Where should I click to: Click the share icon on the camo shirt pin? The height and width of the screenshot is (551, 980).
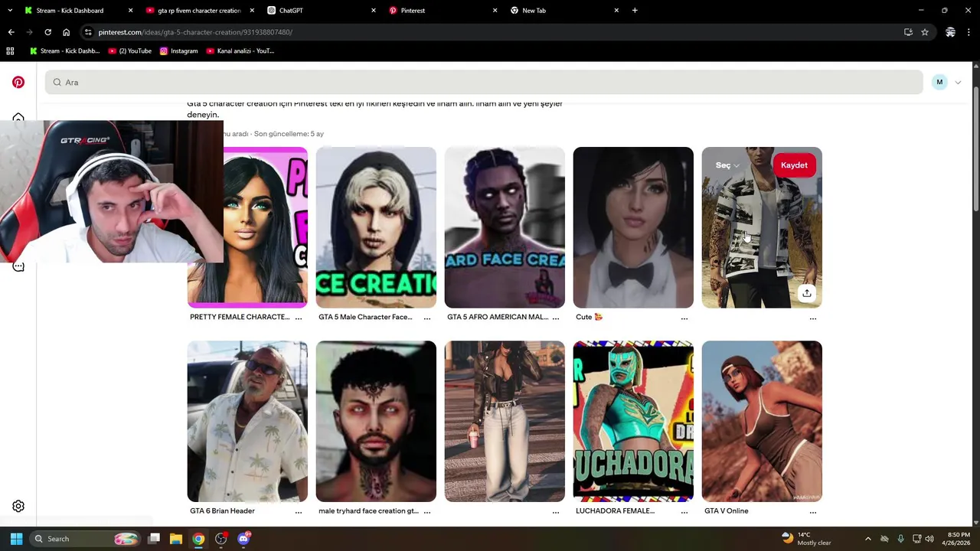click(x=806, y=293)
